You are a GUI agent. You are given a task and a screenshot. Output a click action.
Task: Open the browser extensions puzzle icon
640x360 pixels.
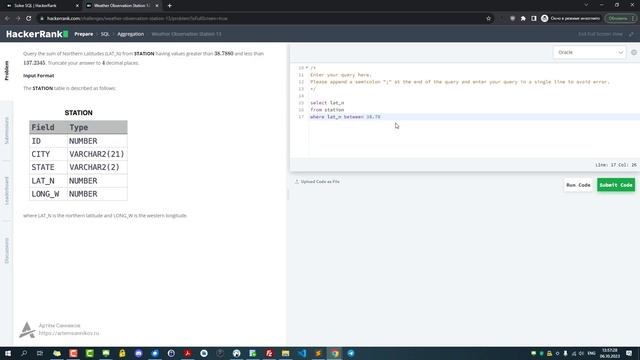pyautogui.click(x=523, y=18)
